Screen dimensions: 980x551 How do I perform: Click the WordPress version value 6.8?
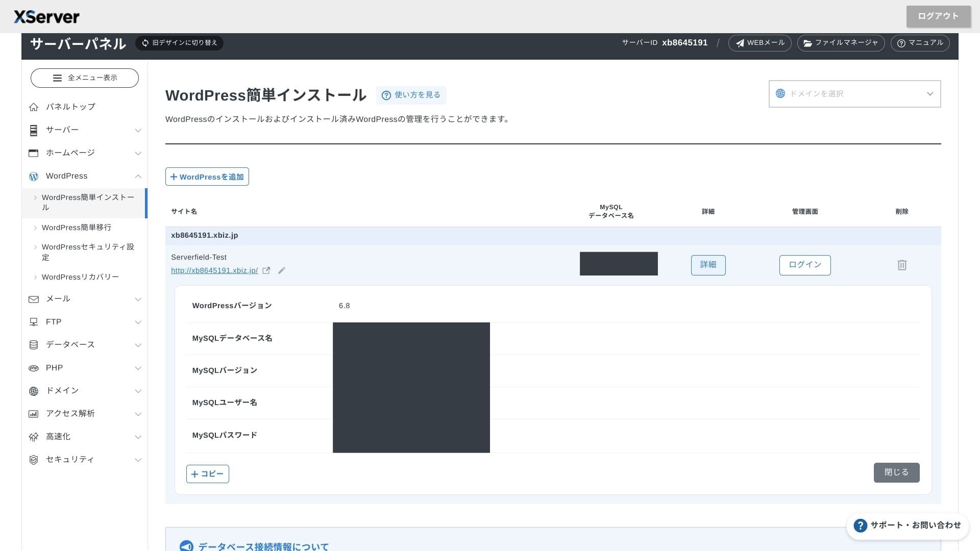345,306
